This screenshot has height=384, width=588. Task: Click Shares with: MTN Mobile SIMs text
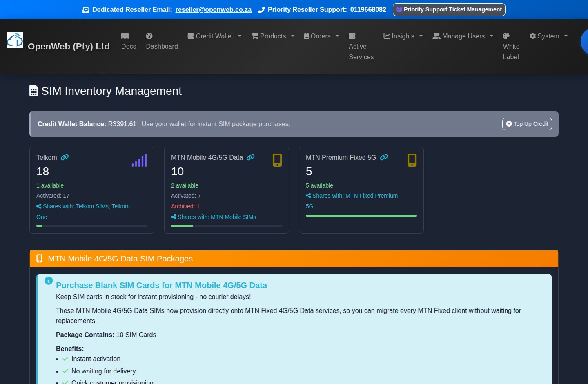coord(217,217)
